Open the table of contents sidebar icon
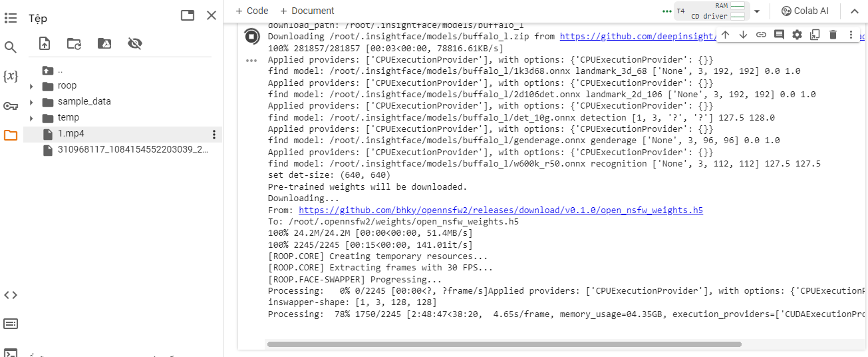868x357 pixels. coord(10,18)
